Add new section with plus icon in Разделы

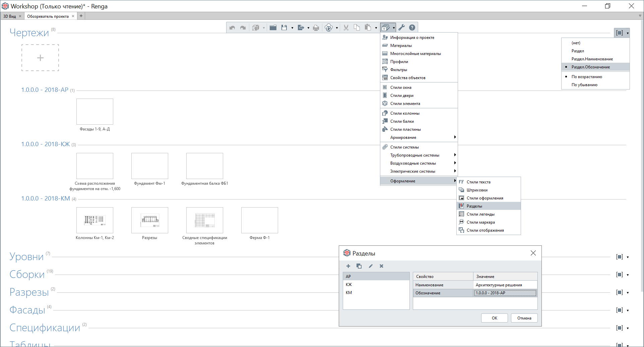point(348,266)
